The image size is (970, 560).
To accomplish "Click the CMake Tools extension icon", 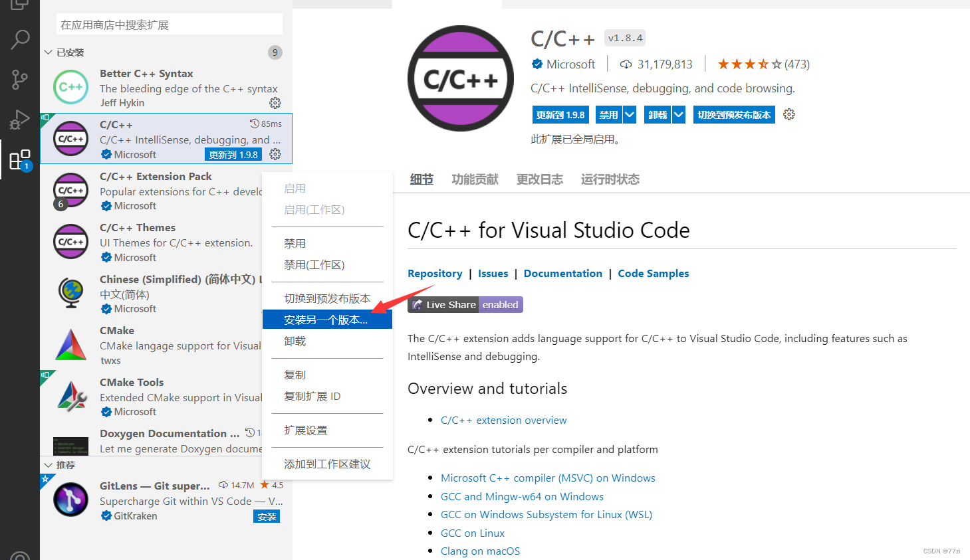I will pos(72,396).
